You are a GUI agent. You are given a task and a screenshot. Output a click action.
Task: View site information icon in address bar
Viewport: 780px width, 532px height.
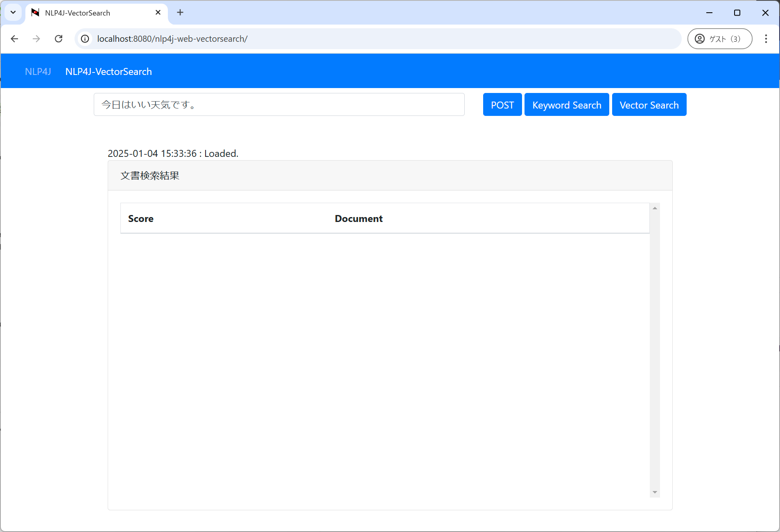pos(85,39)
